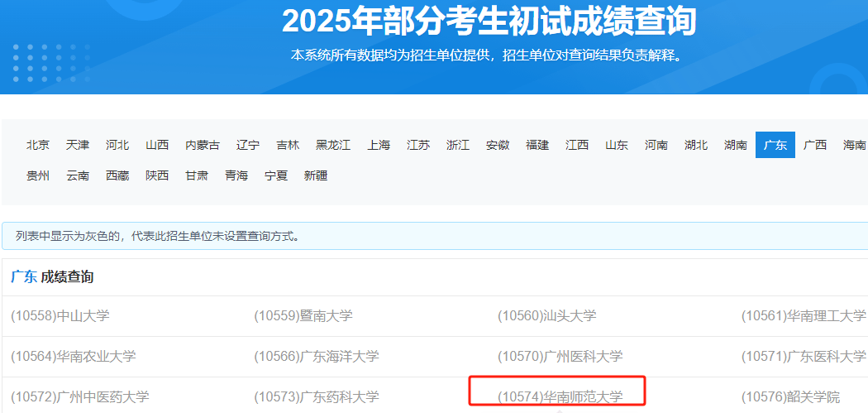The height and width of the screenshot is (413, 868).
Task: Select the 湖北 province tab
Action: pyautogui.click(x=696, y=145)
